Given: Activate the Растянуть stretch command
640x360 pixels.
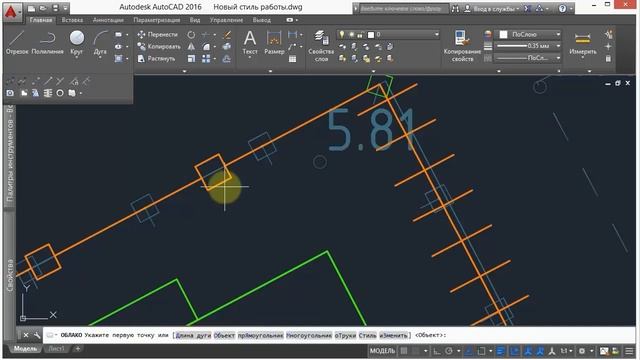Looking at the screenshot, I should coord(156,59).
